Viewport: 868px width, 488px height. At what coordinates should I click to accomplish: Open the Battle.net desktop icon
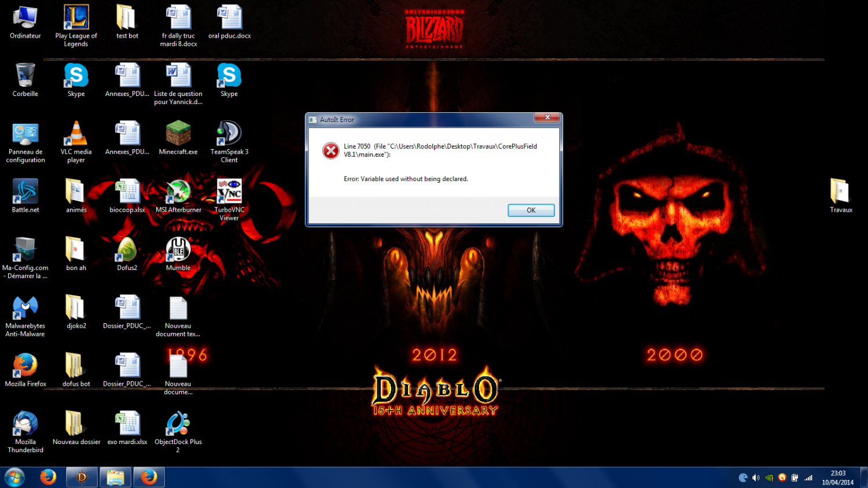[25, 195]
